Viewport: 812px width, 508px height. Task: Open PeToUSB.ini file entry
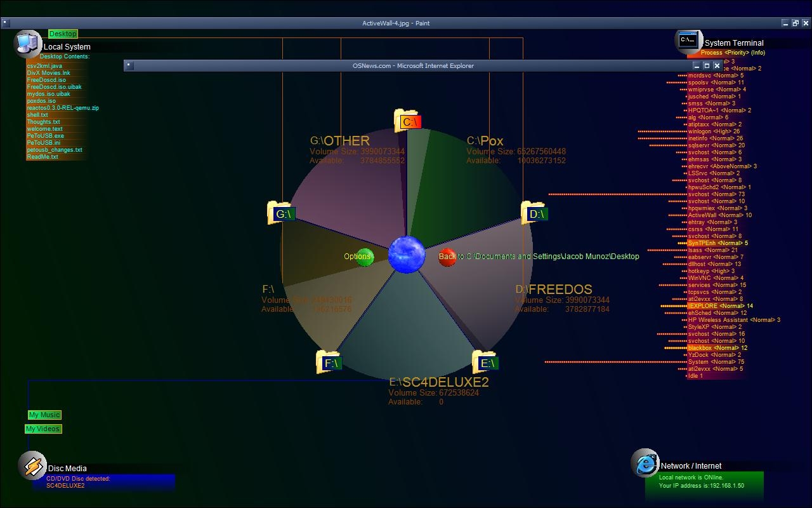44,143
